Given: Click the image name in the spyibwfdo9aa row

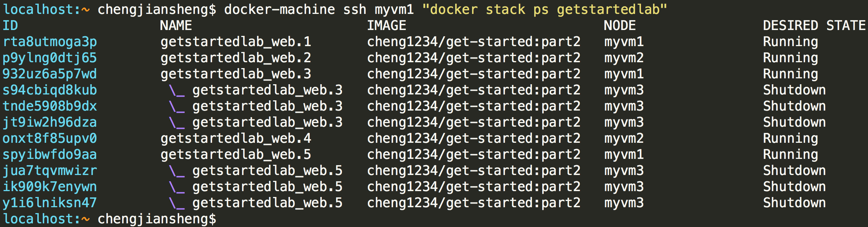Looking at the screenshot, I should pos(473,155).
